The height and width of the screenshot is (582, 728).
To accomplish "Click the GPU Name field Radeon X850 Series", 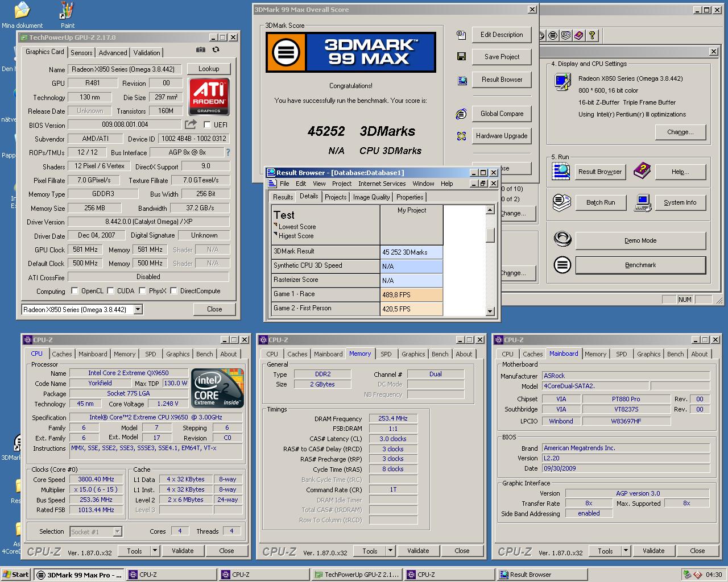I will [126, 69].
